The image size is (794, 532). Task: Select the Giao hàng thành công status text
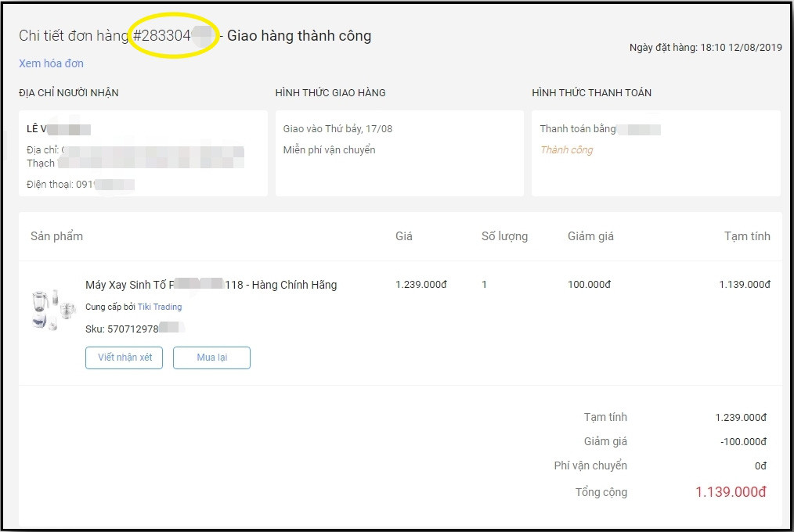pyautogui.click(x=300, y=35)
